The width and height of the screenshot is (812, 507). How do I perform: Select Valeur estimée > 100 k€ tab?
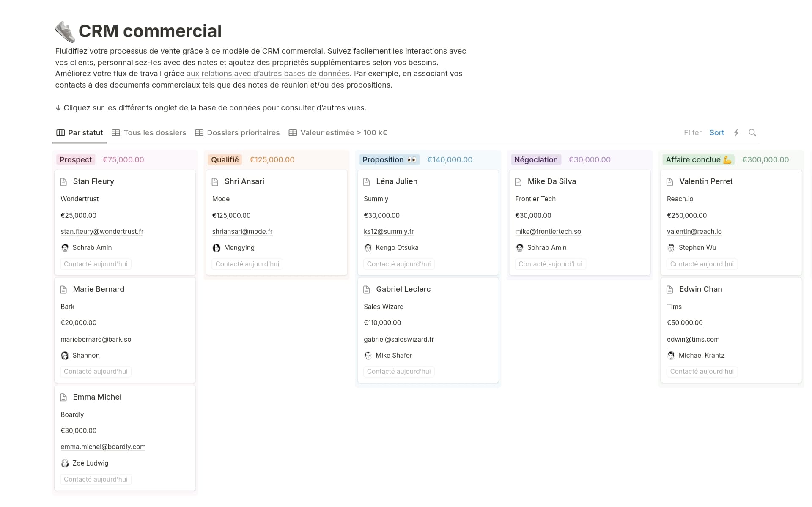[x=338, y=133]
